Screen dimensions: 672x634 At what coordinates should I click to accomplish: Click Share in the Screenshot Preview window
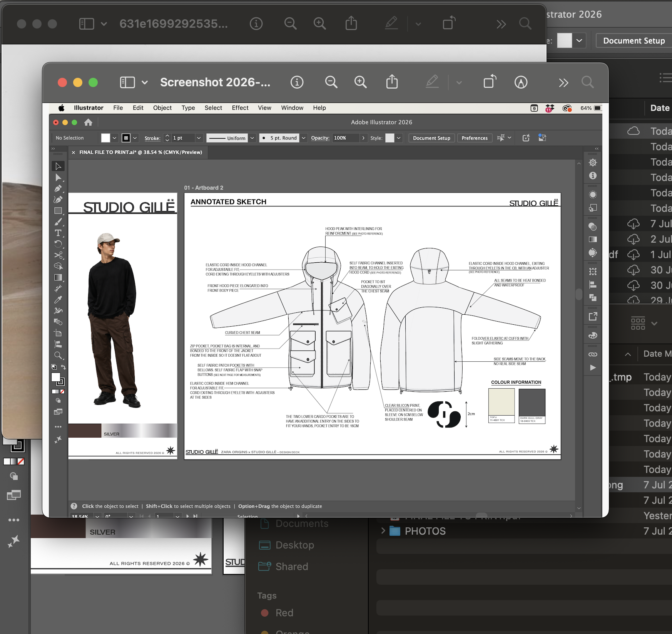point(392,82)
